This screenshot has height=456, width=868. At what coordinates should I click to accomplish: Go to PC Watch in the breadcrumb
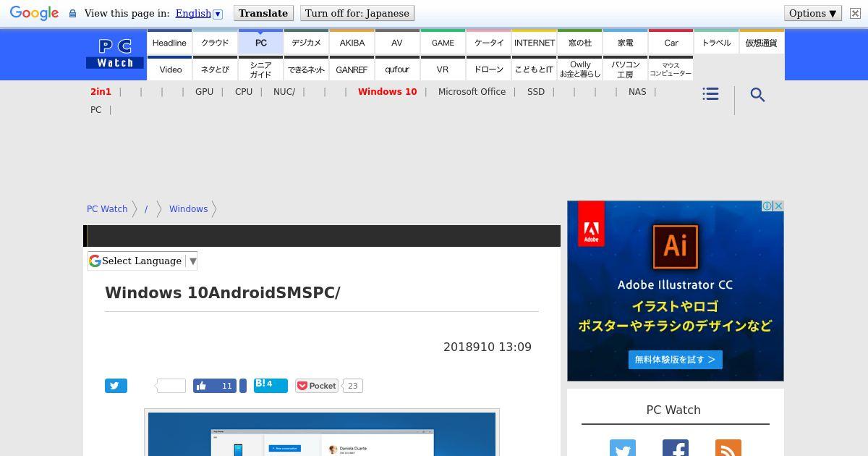tap(107, 208)
